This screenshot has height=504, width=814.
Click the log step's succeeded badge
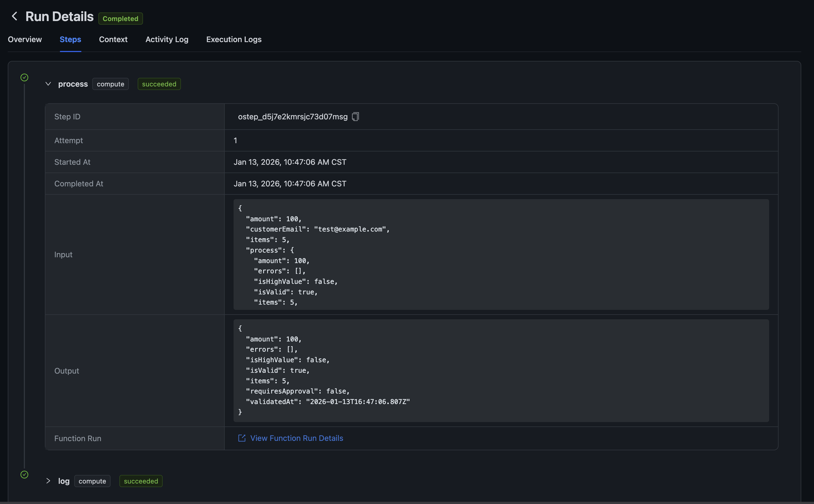coord(141,481)
